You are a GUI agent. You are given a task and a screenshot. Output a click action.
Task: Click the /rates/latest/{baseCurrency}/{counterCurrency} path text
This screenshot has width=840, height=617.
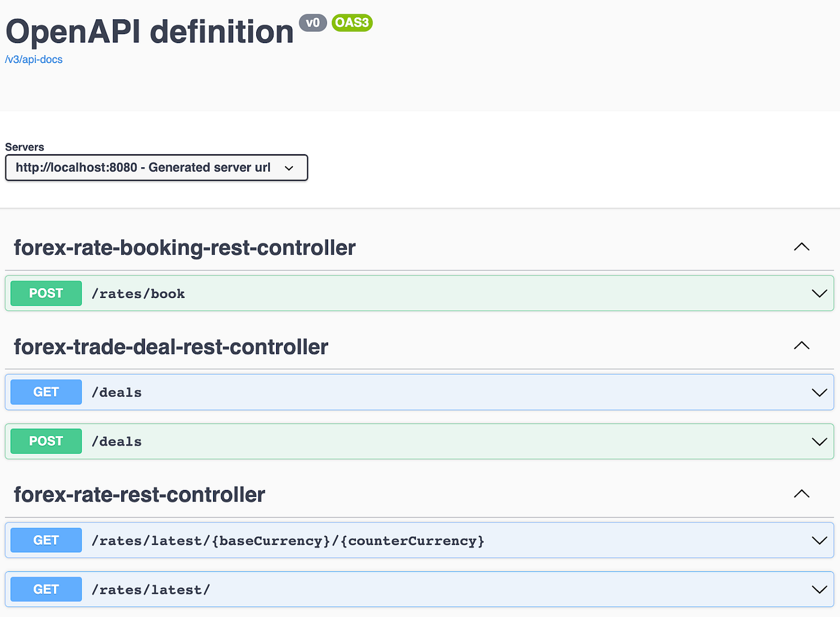coord(288,541)
